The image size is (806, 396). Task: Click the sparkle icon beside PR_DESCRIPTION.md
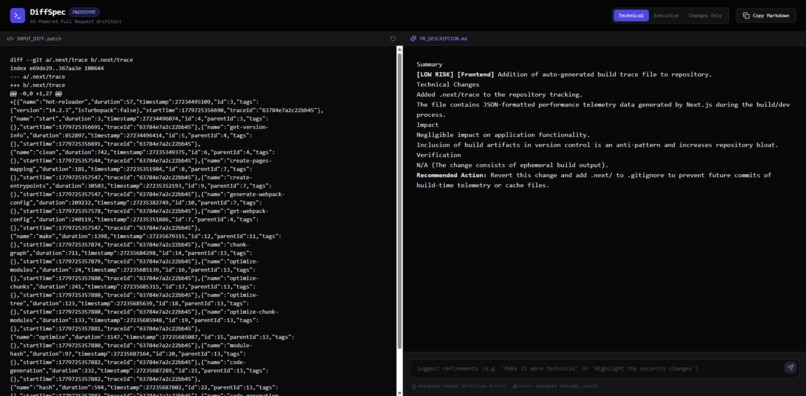click(413, 39)
